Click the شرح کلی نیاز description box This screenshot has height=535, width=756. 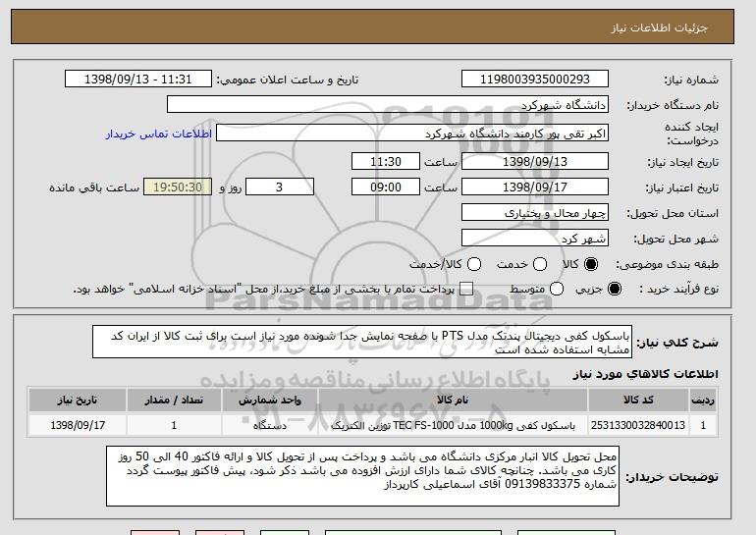pos(362,343)
